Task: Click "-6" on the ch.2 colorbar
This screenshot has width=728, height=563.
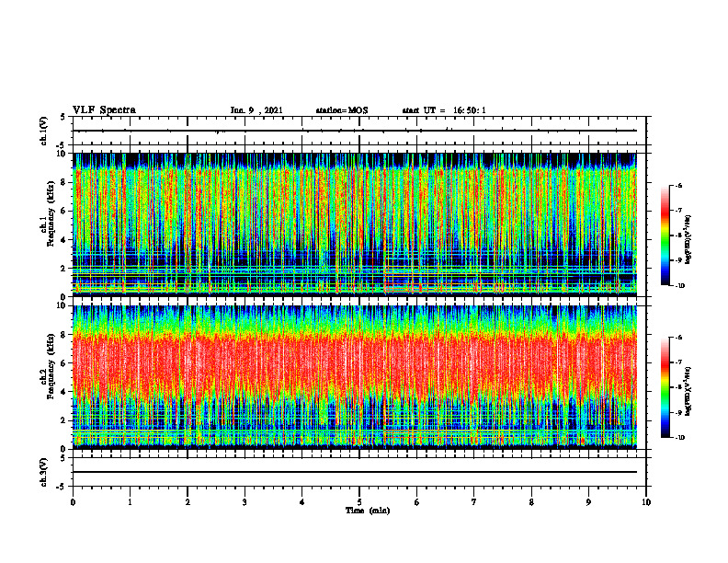Action: coord(678,338)
